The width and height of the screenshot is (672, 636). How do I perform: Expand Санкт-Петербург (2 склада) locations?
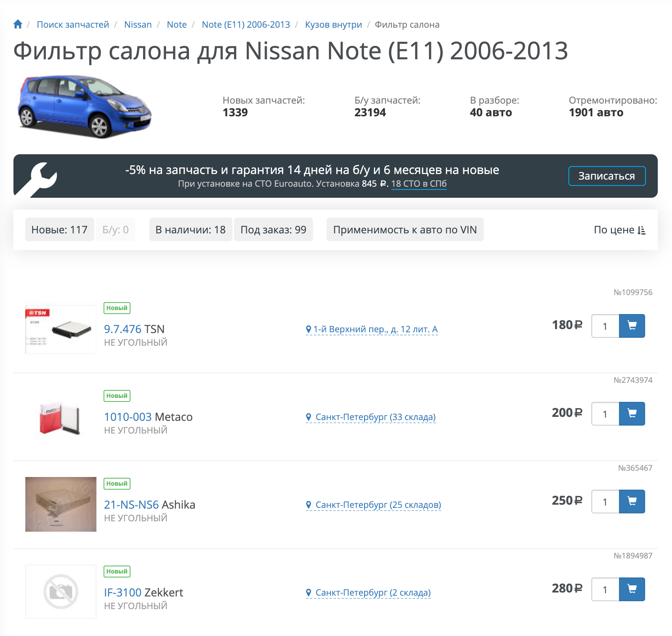368,592
